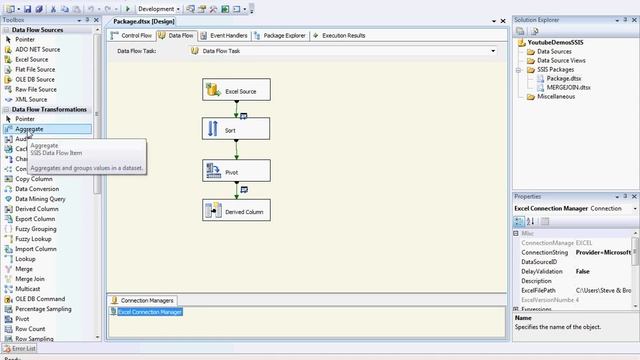
Task: Select Fuzzy Grouping in the toolbox
Action: coord(36,229)
